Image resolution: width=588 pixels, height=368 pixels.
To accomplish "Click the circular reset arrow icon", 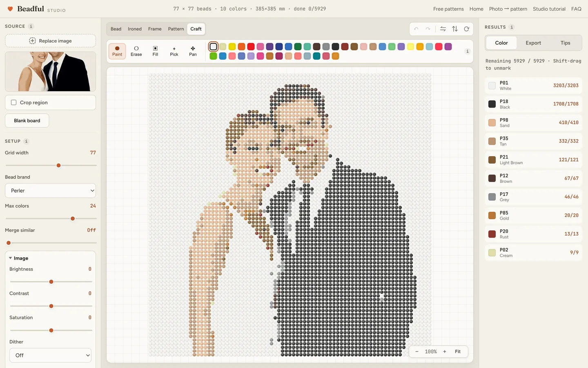I will (x=466, y=29).
